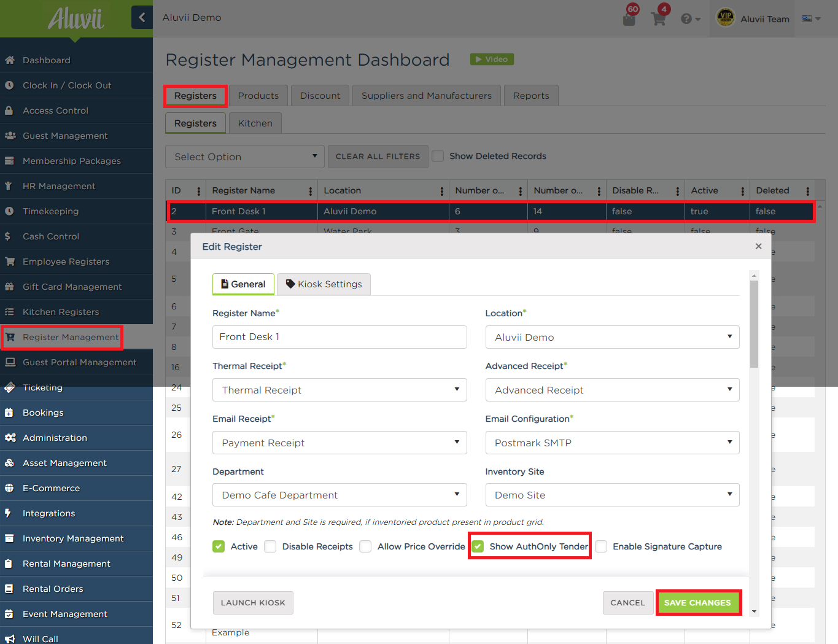Screen dimensions: 838x644
Task: Click the Timekeeping clock icon
Action: click(x=10, y=211)
